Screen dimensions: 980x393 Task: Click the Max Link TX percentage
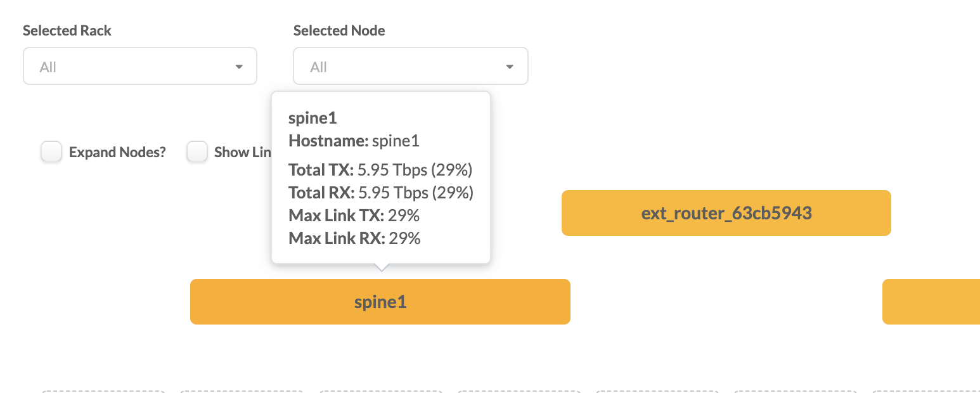click(x=404, y=216)
